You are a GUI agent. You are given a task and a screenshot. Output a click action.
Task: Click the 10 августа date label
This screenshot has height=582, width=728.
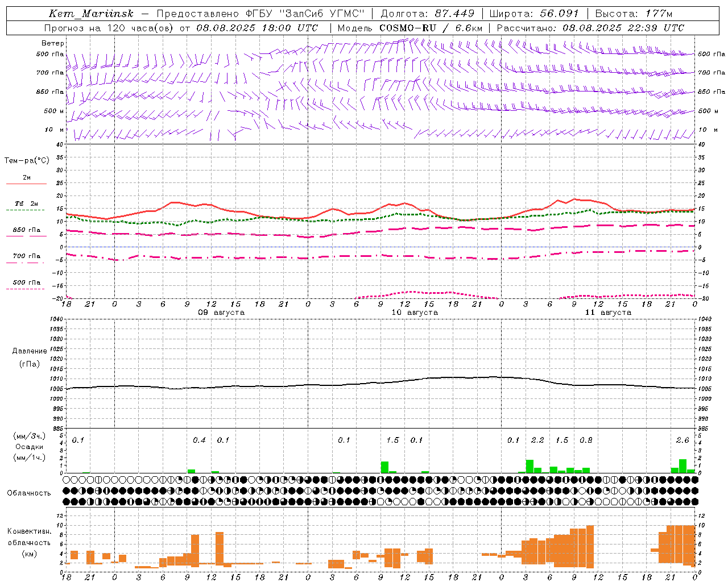pyautogui.click(x=415, y=313)
